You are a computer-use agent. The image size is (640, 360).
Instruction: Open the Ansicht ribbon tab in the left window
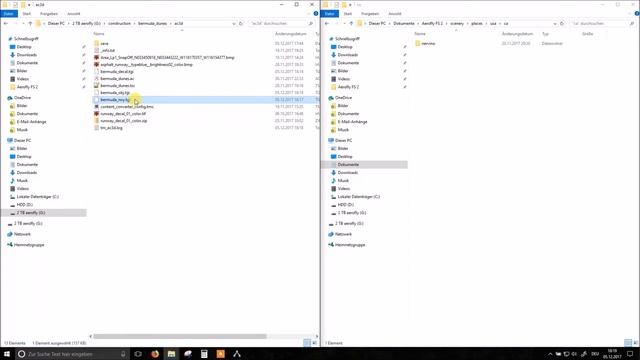73,14
